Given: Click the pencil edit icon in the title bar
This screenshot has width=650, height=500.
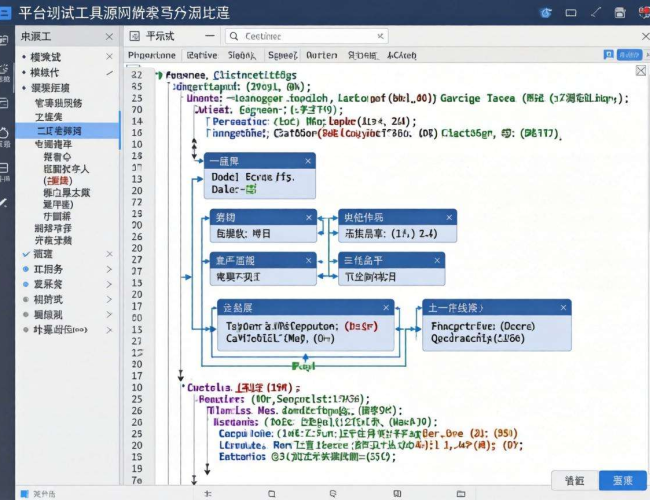Looking at the screenshot, I should click(596, 12).
